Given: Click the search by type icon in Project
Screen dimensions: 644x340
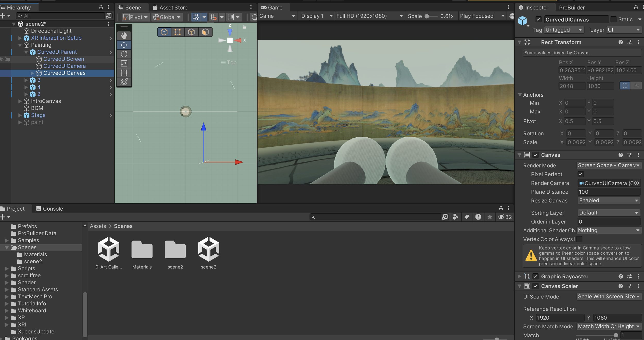Looking at the screenshot, I should (x=455, y=217).
